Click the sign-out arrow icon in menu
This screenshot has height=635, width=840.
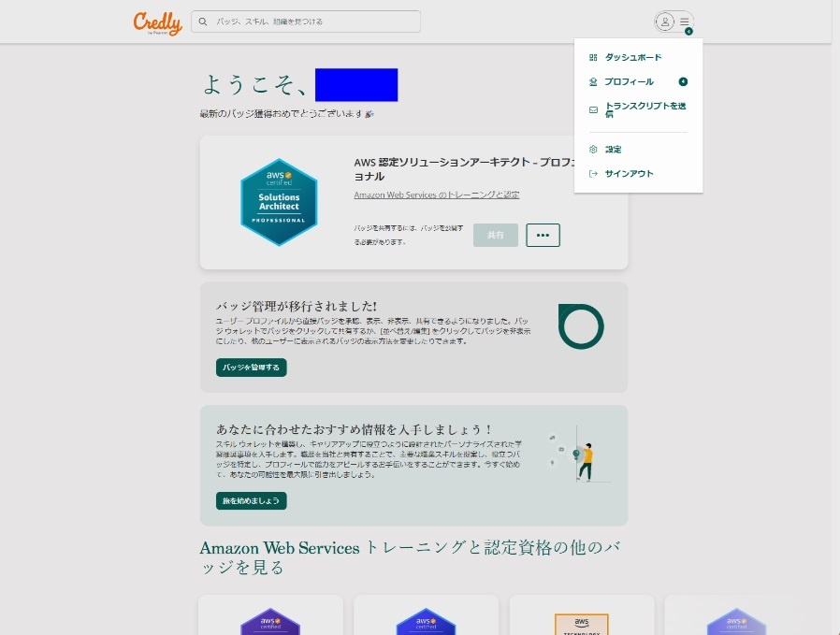[593, 173]
